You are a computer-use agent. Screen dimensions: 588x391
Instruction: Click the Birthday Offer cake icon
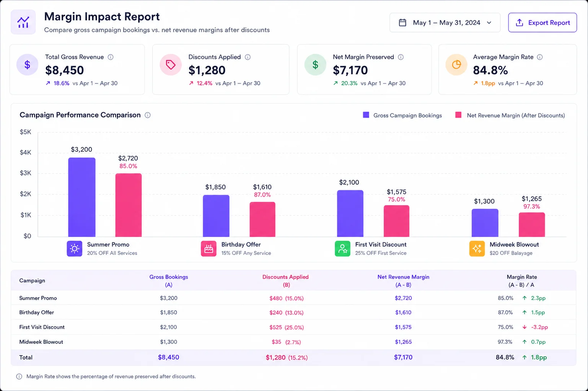(208, 249)
